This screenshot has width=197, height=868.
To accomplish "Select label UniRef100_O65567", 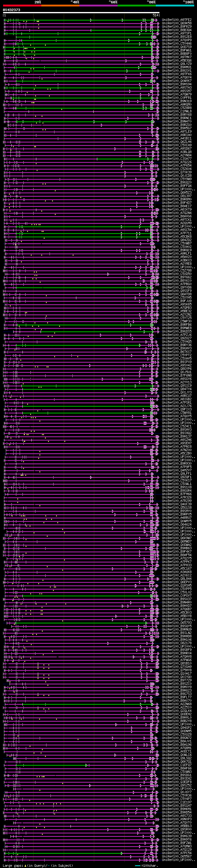I will [177, 856].
